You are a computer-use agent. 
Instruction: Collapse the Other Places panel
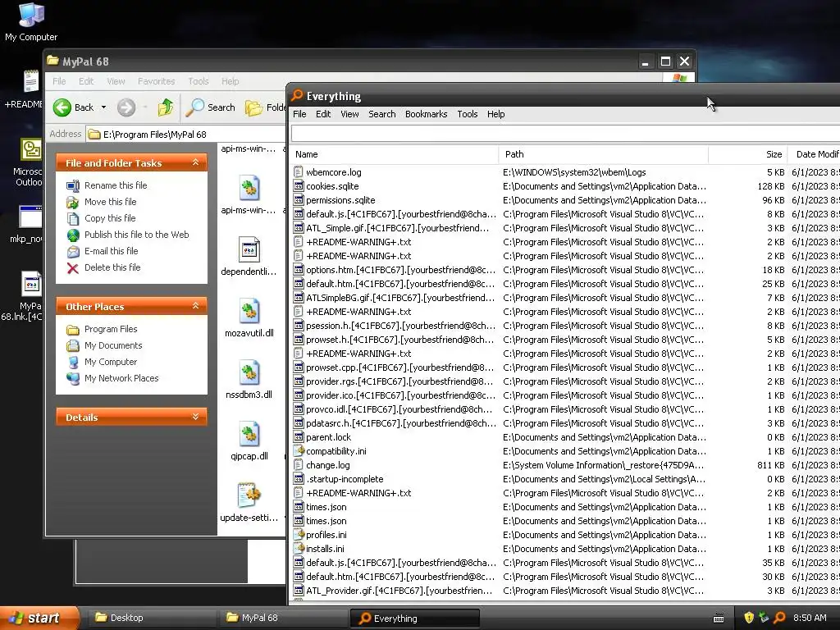coord(195,306)
